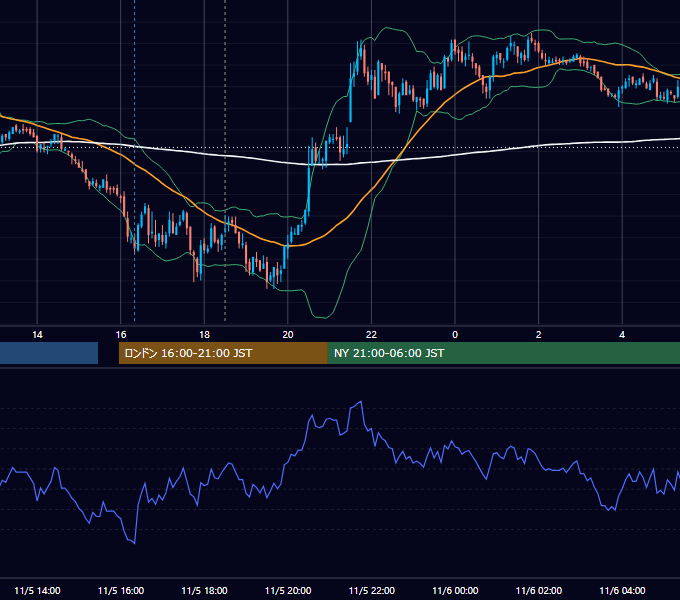680x600 pixels.
Task: Click hour label 4 on upper axis
Action: (622, 335)
